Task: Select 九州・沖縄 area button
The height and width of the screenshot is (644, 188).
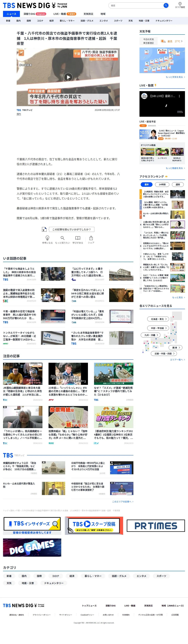Action: pyautogui.click(x=151, y=335)
